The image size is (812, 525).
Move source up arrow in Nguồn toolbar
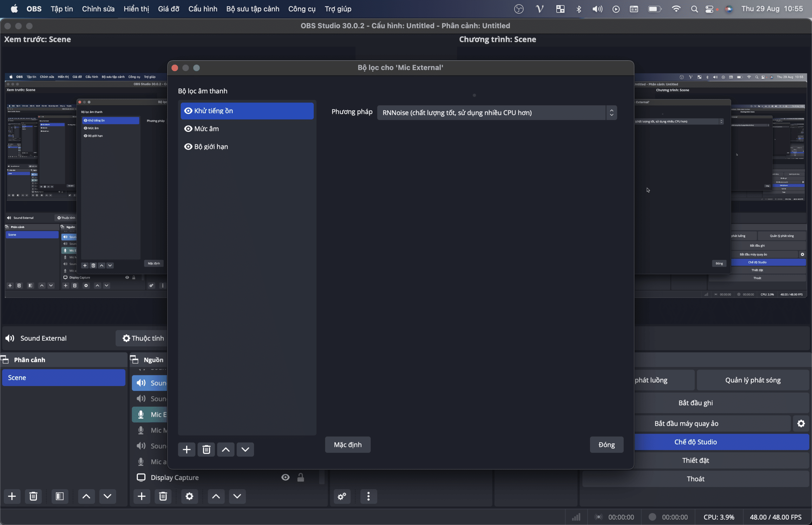(216, 496)
